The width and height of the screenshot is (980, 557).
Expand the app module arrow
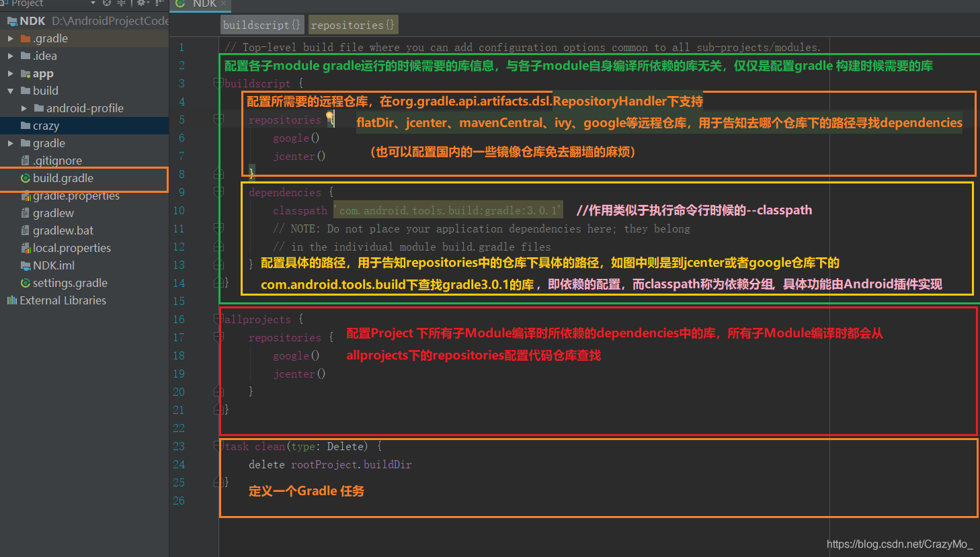coord(10,73)
